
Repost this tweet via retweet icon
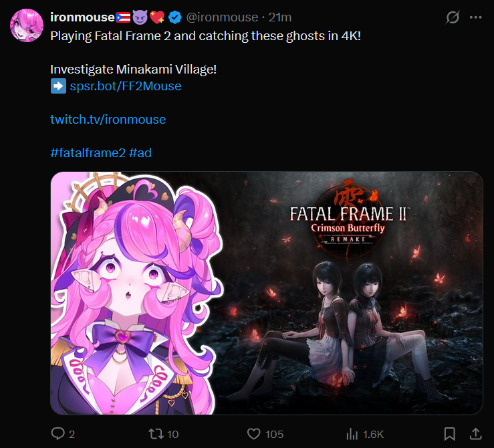pyautogui.click(x=156, y=434)
